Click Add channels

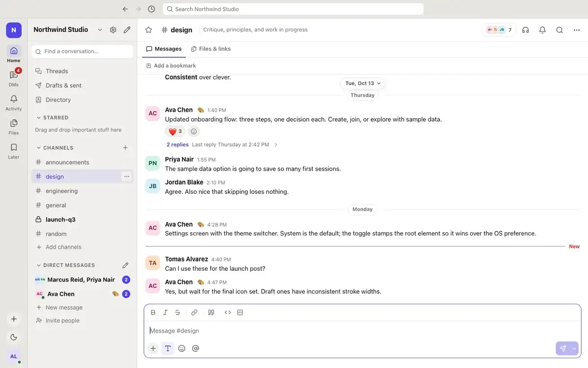click(x=82, y=247)
